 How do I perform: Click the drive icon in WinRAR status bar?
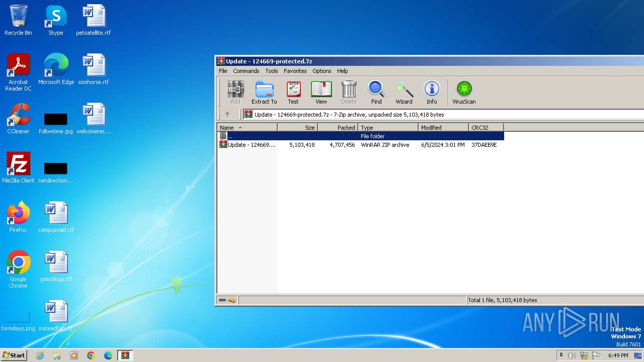222,300
